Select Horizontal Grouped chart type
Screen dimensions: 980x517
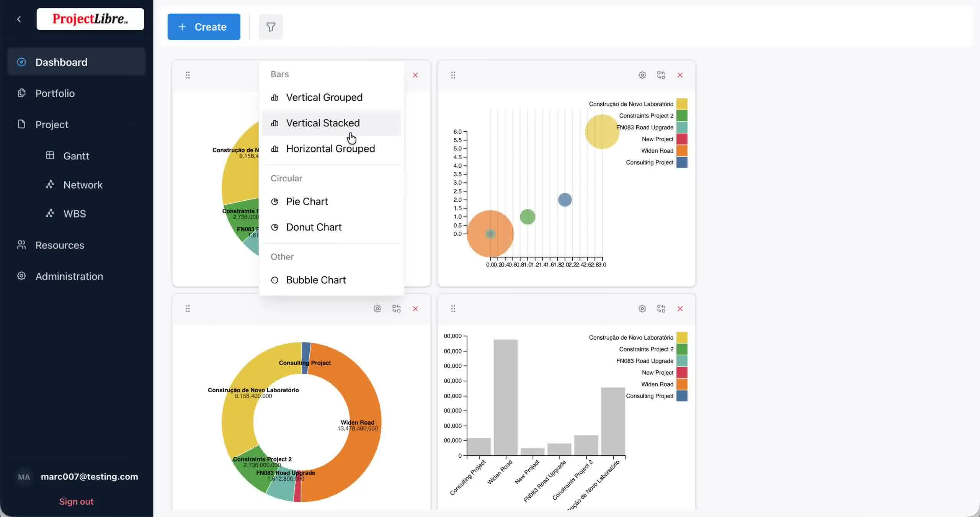point(332,149)
